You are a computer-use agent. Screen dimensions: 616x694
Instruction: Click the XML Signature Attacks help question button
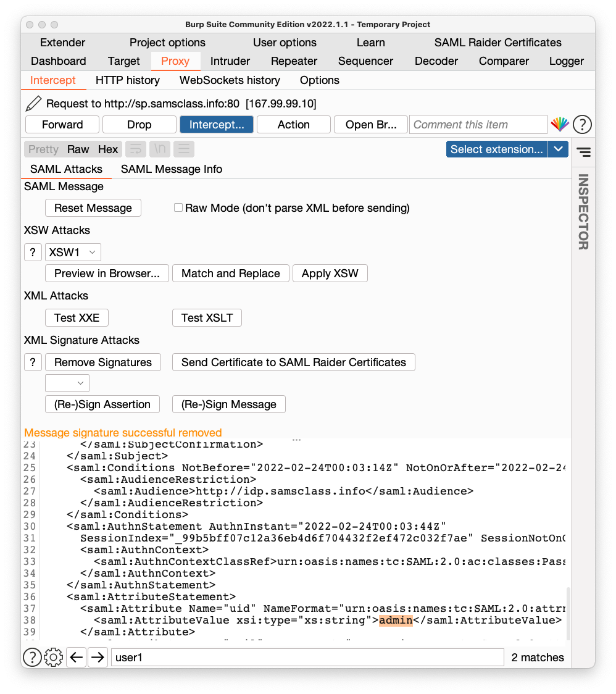point(33,362)
